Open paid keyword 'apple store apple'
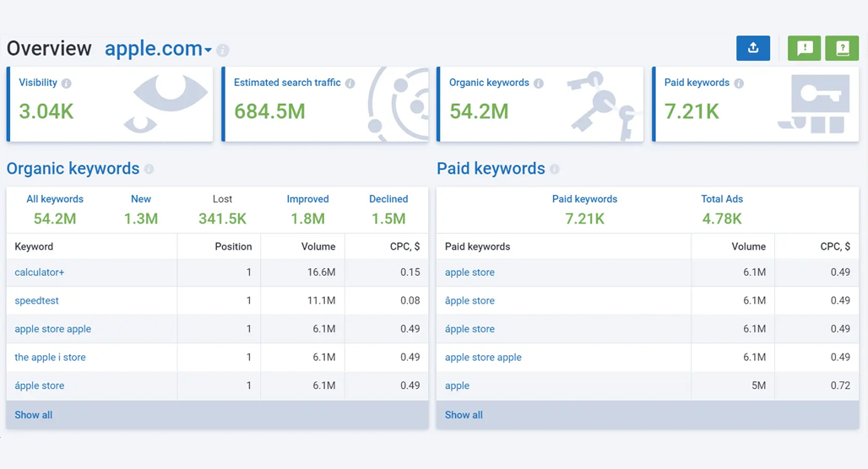 click(x=483, y=358)
